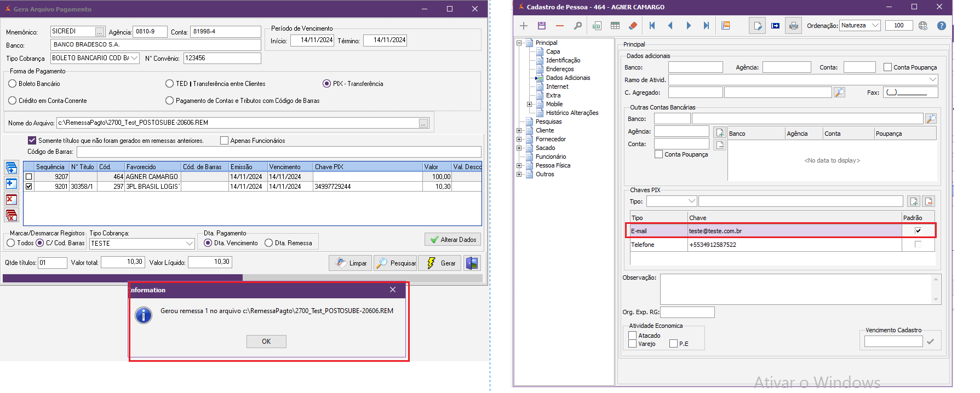Collapse the Principal tree node

[519, 43]
